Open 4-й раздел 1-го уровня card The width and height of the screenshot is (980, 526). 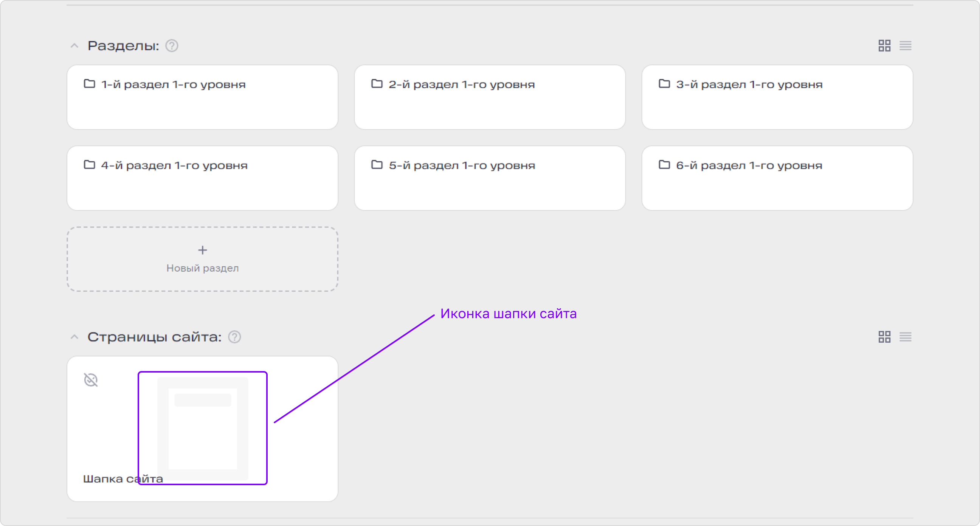click(x=202, y=178)
